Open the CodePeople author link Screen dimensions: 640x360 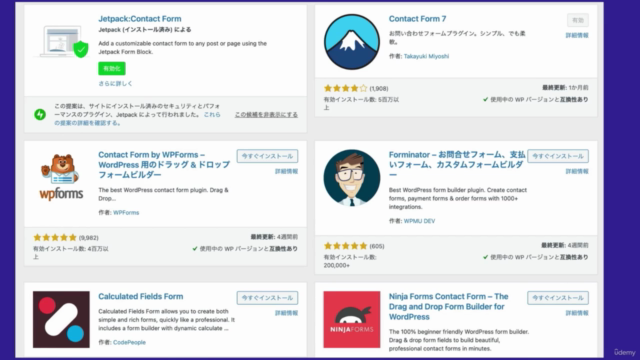[129, 342]
